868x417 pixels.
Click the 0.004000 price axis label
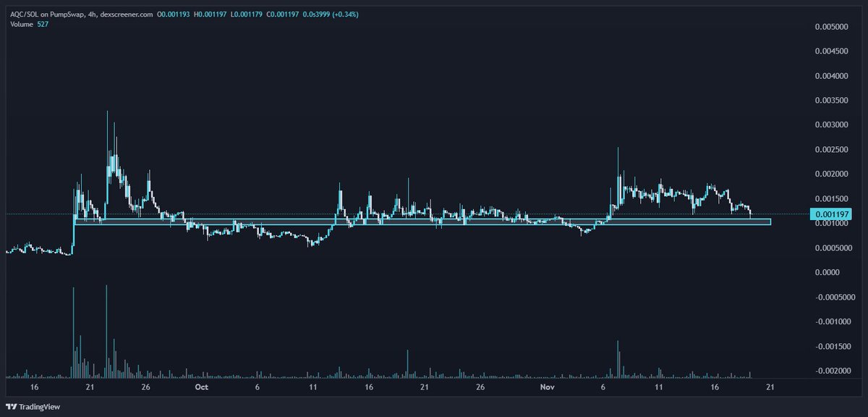tap(832, 76)
